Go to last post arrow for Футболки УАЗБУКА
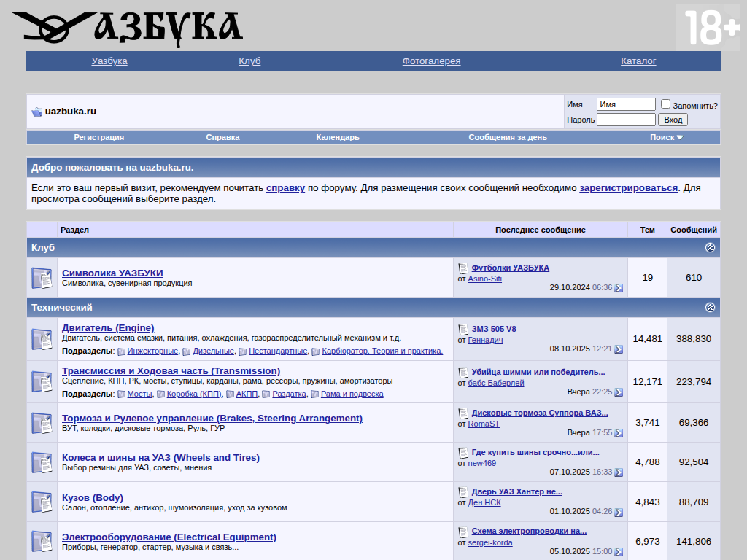Screen dimensions: 747x560 [619, 288]
